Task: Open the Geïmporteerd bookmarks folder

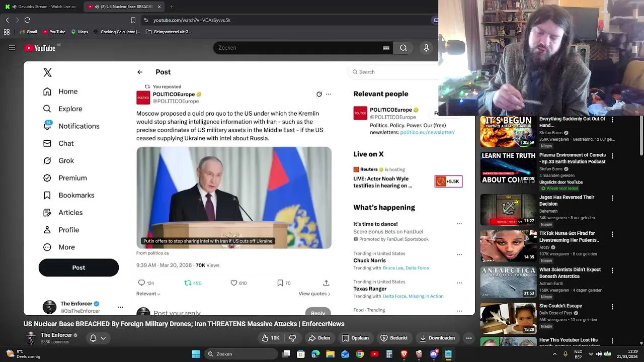Action: point(169,32)
